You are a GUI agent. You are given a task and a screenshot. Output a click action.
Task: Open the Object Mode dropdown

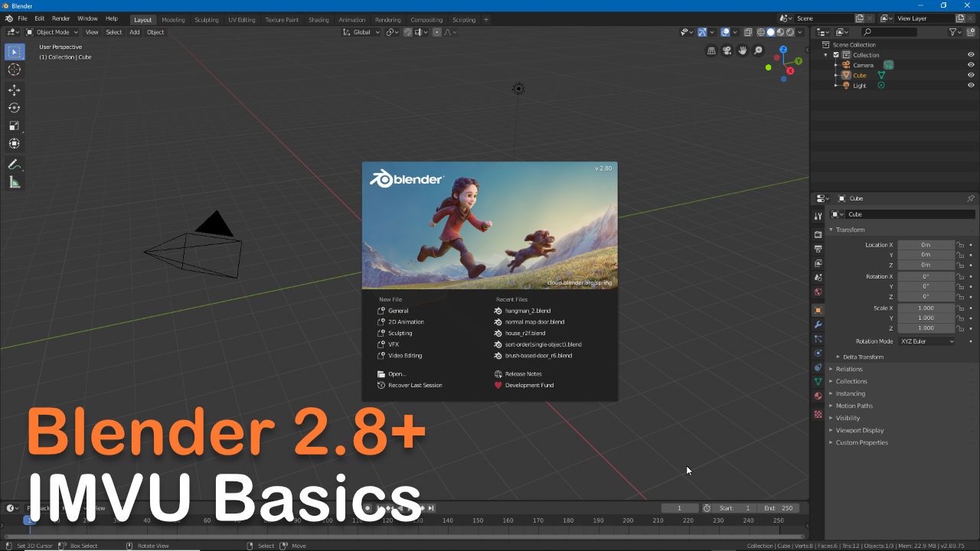tap(52, 32)
